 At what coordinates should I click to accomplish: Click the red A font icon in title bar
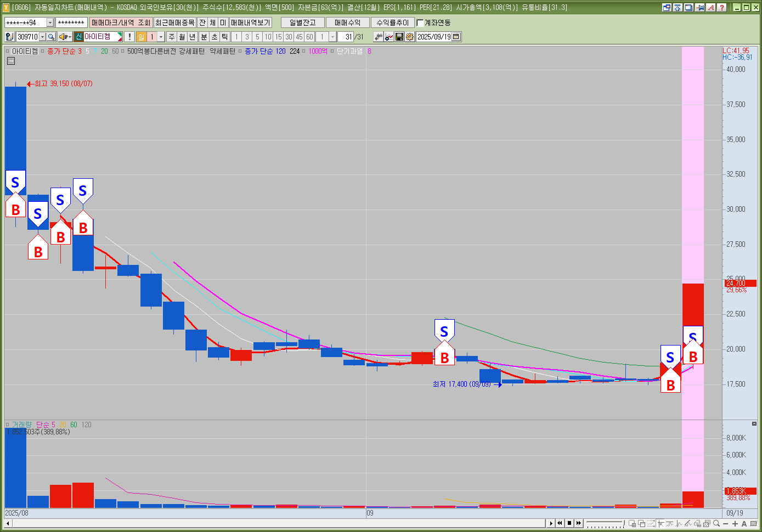click(x=711, y=7)
